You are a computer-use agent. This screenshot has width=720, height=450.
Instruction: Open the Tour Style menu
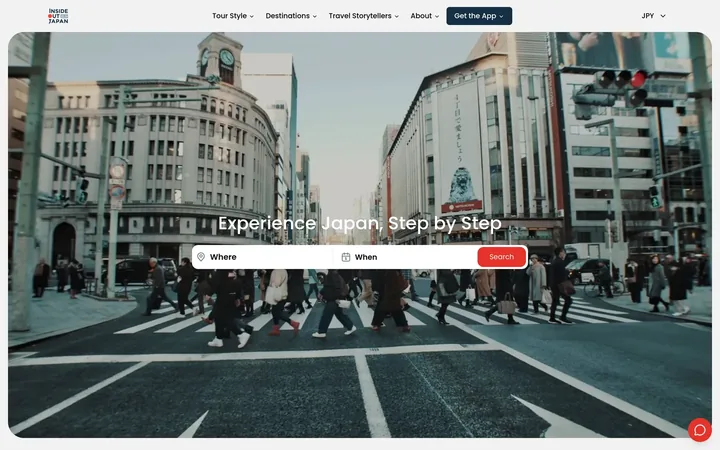click(x=233, y=16)
